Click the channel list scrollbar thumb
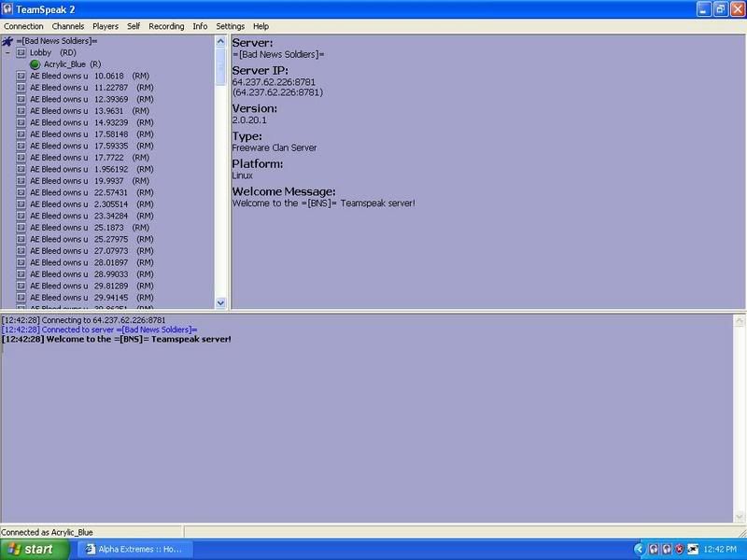Image resolution: width=747 pixels, height=560 pixels. tap(220, 66)
